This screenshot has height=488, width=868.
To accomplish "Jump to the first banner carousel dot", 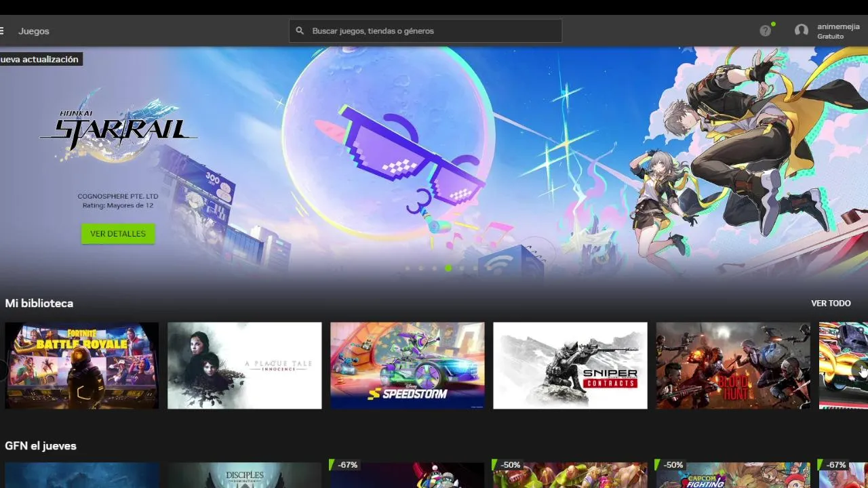I will coord(408,268).
